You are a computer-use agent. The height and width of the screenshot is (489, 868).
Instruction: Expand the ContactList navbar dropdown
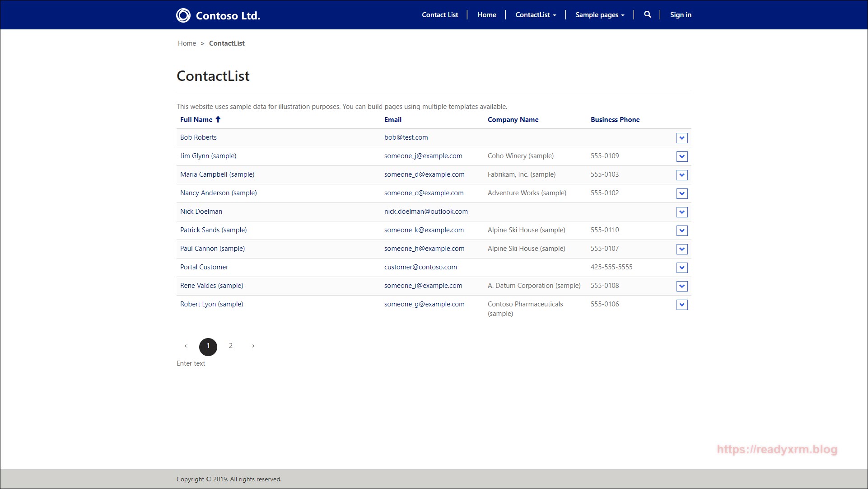(x=536, y=15)
